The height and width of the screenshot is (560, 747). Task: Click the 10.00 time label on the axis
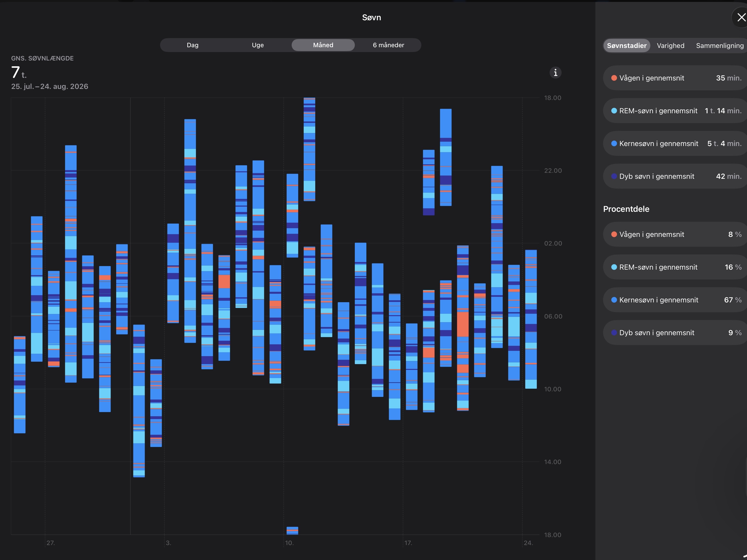552,389
